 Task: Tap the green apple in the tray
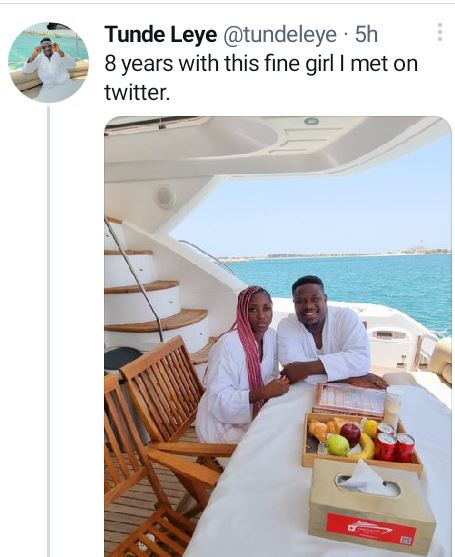[338, 445]
